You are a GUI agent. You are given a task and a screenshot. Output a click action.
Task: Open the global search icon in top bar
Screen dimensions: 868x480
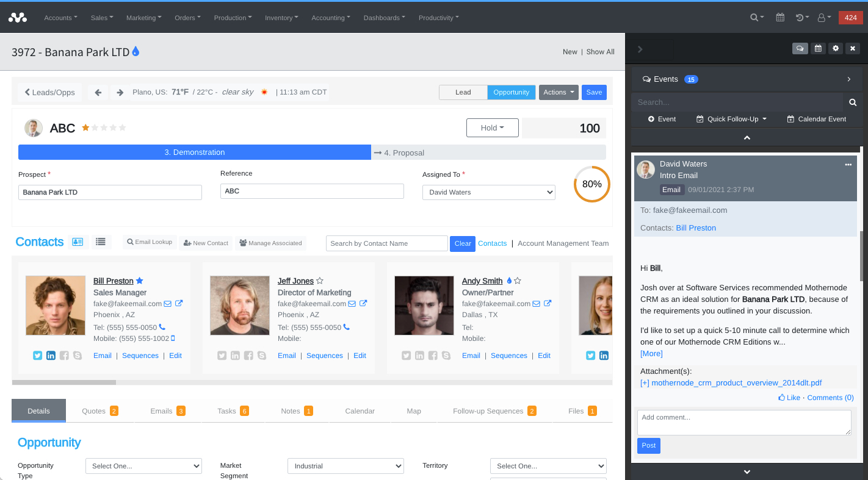pos(757,18)
